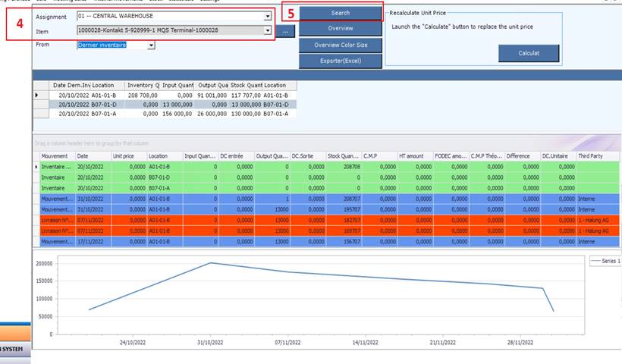Click Overview Color Size button
622x364 pixels.
click(341, 45)
